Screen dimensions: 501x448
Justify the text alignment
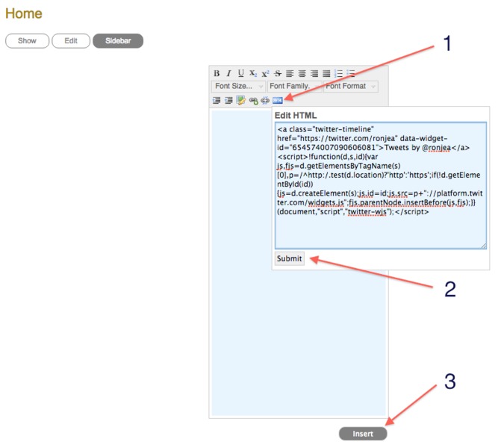[326, 73]
